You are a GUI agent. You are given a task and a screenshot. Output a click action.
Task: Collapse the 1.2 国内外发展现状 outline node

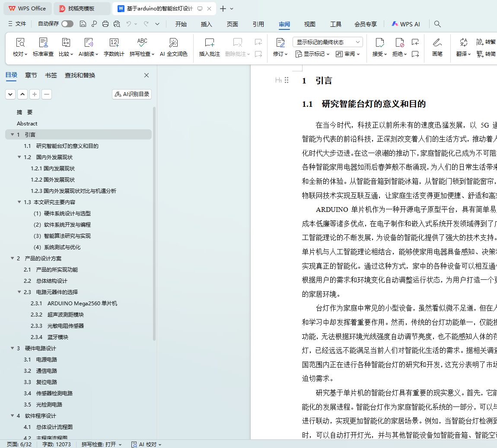coord(19,157)
